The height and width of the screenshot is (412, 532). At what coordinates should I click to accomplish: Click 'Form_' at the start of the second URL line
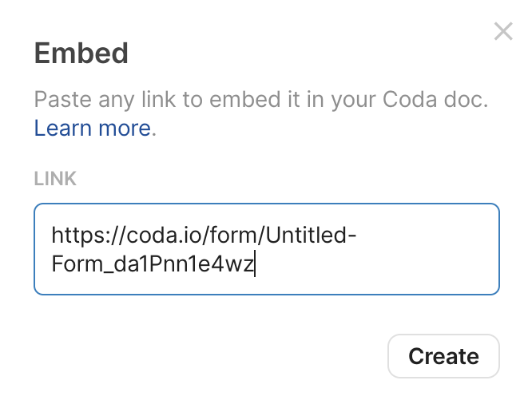coord(74,264)
